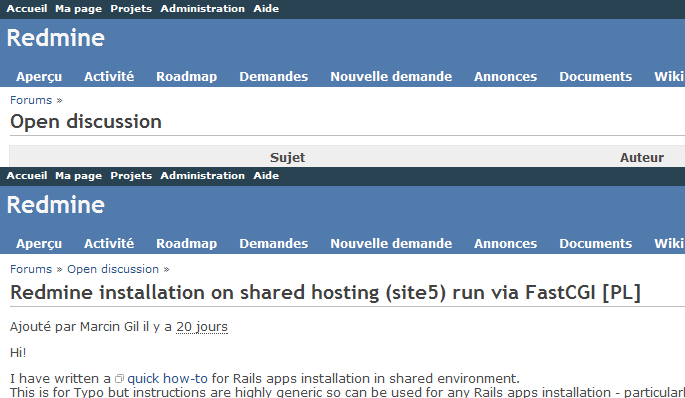Viewport: 685px width, 398px height.
Task: Click upper Redmine header title
Action: tap(55, 38)
